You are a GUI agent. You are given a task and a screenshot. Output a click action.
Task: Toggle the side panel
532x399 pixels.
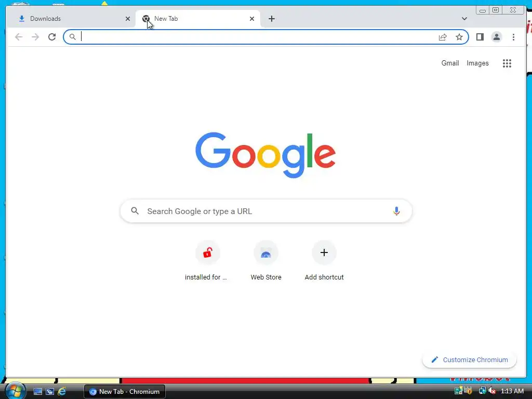(x=480, y=37)
